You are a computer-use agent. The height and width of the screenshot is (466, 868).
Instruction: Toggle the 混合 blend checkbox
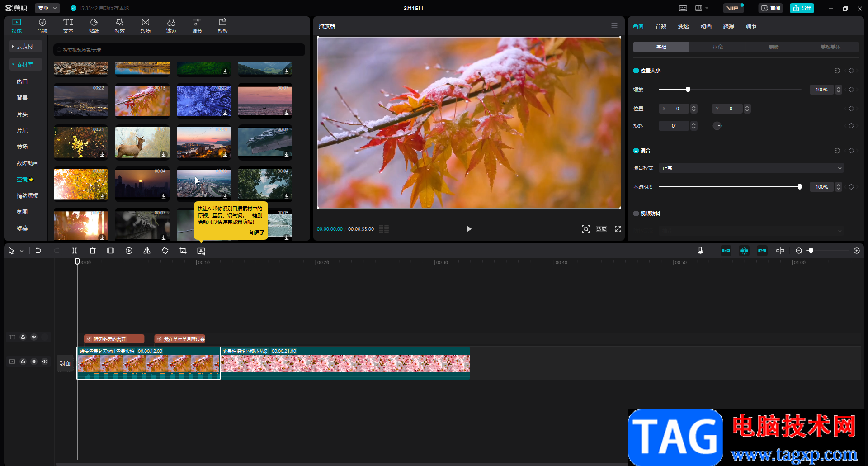click(636, 151)
